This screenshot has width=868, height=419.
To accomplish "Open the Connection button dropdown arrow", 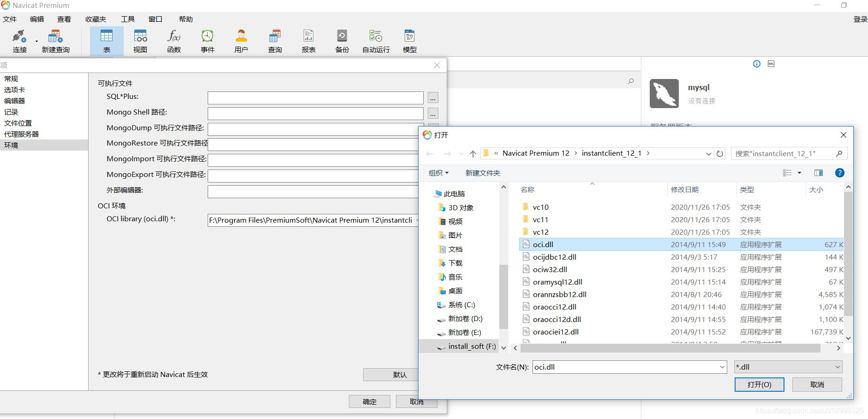I will 36,42.
